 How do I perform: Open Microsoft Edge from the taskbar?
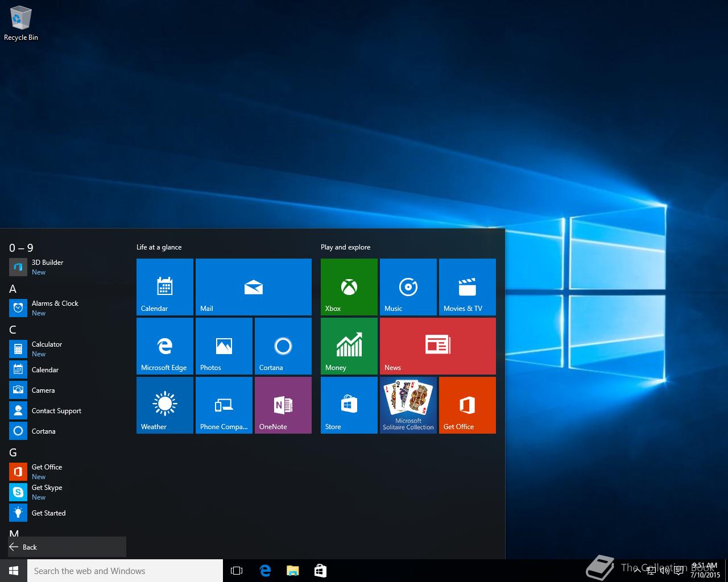265,571
